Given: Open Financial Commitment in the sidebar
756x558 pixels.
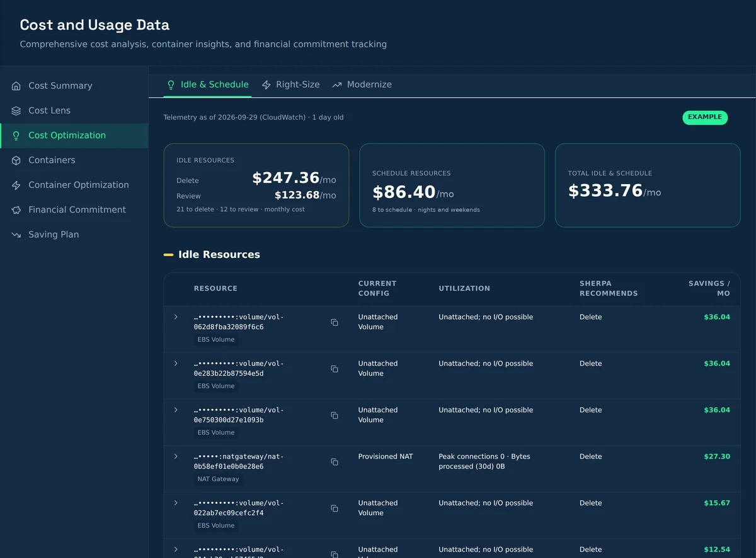Looking at the screenshot, I should [x=74, y=210].
